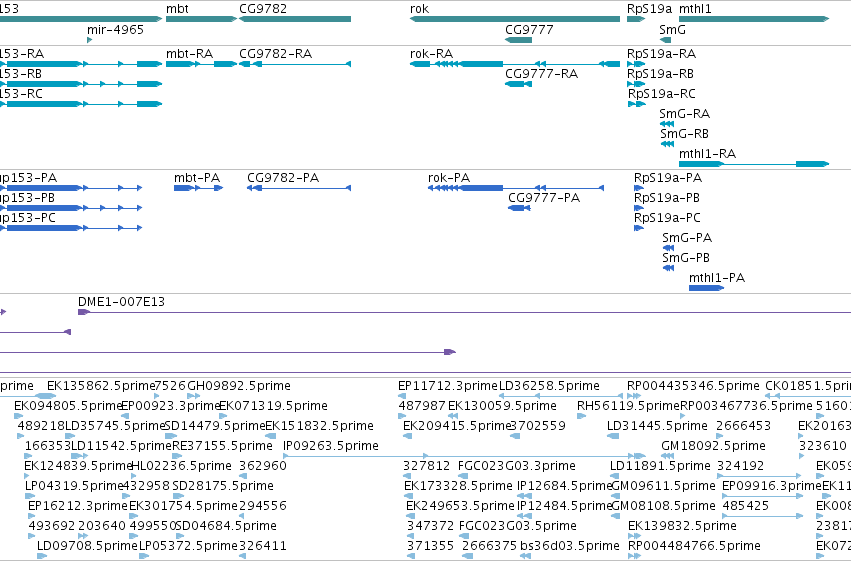The width and height of the screenshot is (851, 561).
Task: Select the CG9777-PA protein label
Action: click(544, 198)
